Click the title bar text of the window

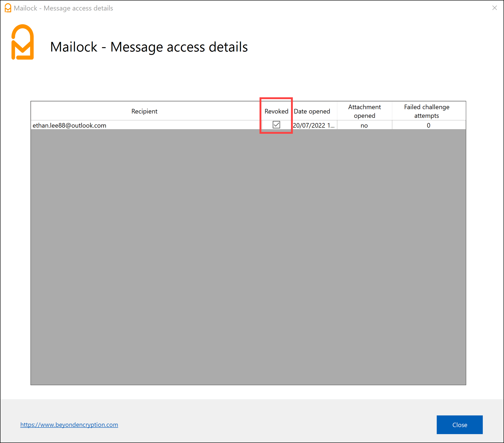click(x=64, y=8)
